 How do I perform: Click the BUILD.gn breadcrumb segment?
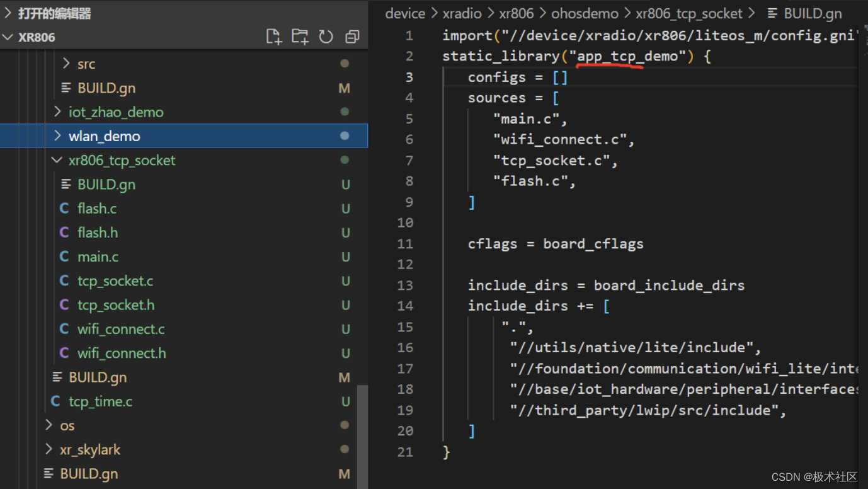pyautogui.click(x=813, y=13)
